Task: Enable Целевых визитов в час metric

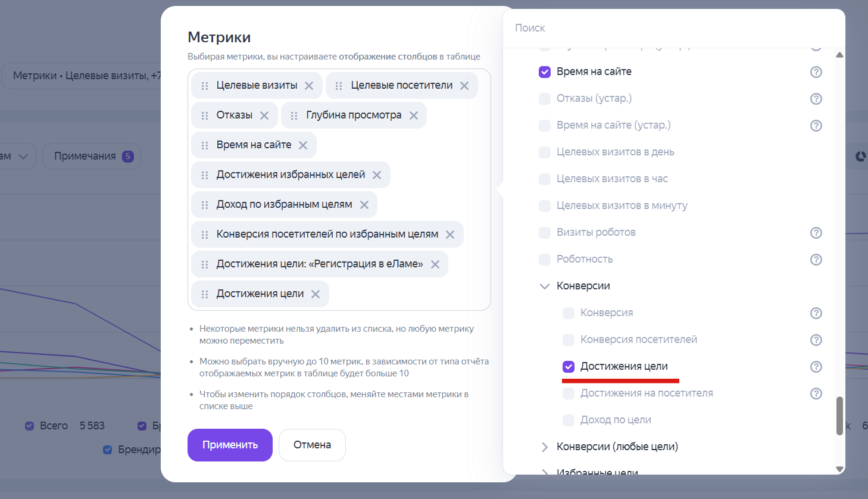Action: 544,179
